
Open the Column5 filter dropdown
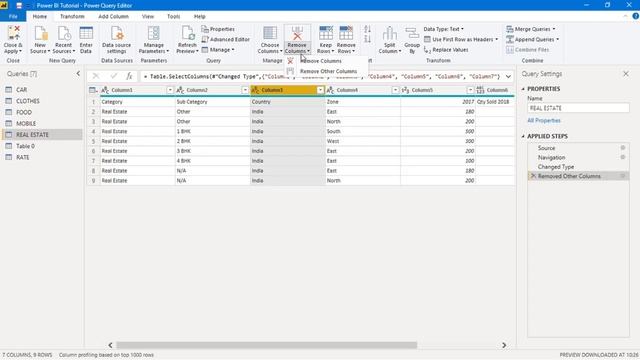tap(470, 90)
